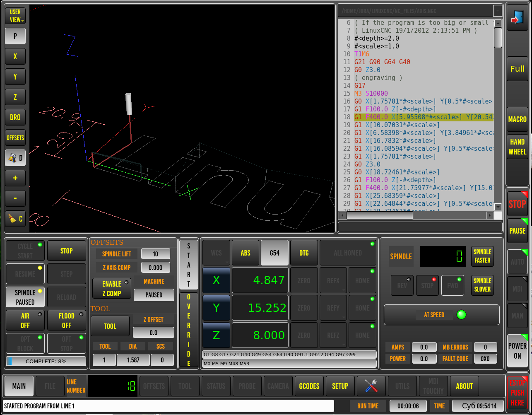Open the STATUS tab
The height and width of the screenshot is (415, 532).
(216, 386)
